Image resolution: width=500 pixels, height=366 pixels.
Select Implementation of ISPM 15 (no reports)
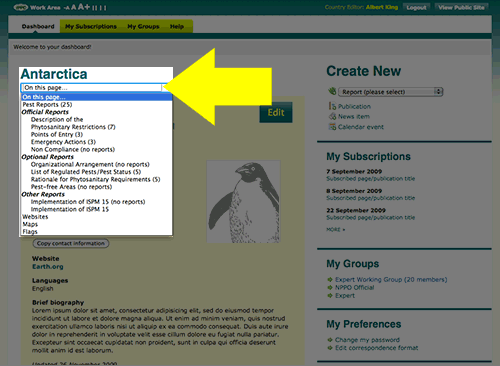(88, 202)
